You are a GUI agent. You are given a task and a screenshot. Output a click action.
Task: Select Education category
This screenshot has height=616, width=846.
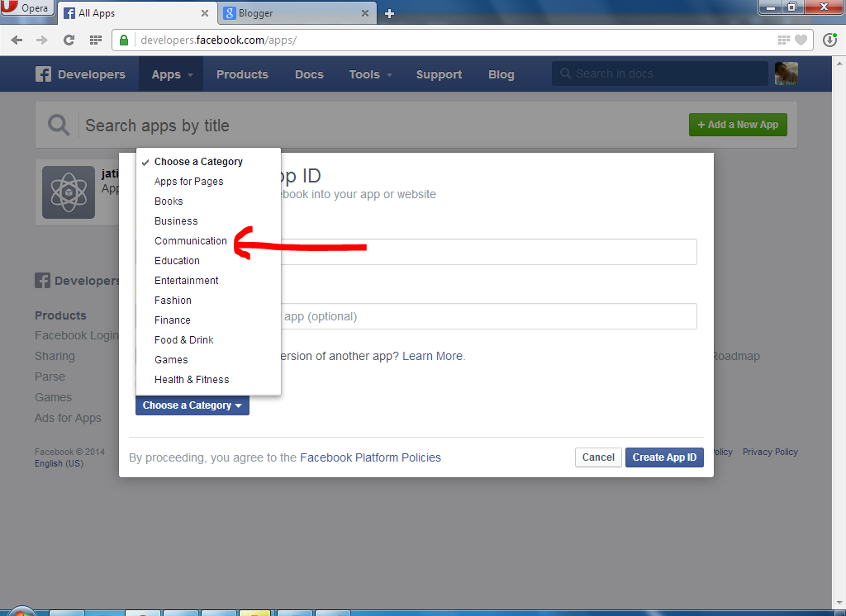pyautogui.click(x=208, y=261)
